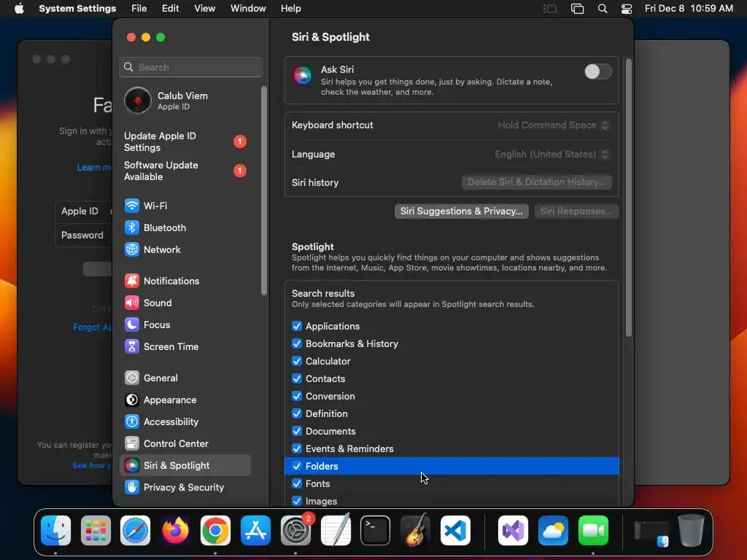This screenshot has width=747, height=560.
Task: Open the Edit menu
Action: coord(170,9)
